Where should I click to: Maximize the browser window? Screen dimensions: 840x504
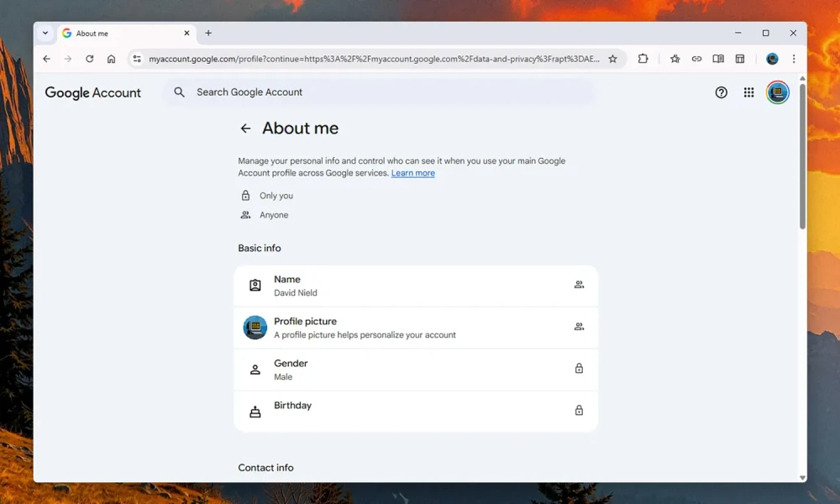(765, 34)
